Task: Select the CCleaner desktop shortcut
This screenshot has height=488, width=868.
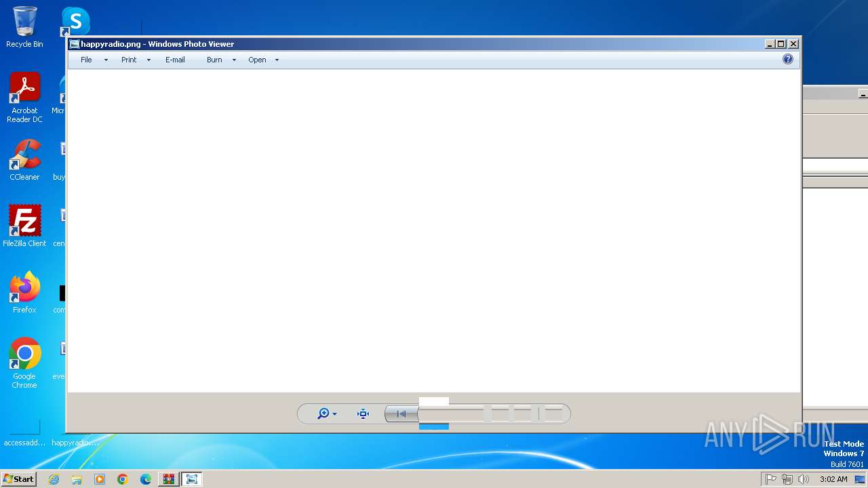Action: 24,160
